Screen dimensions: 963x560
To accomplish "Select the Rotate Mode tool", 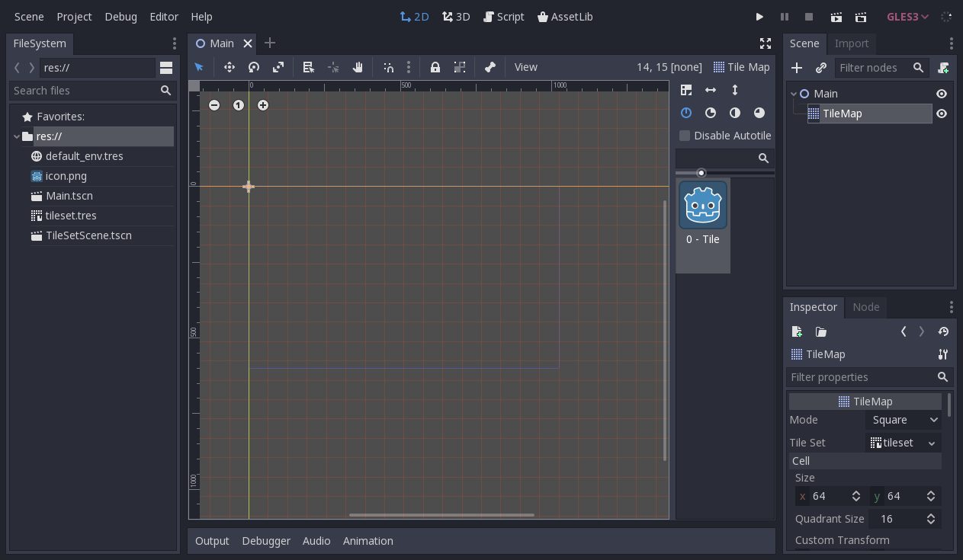I will (254, 67).
